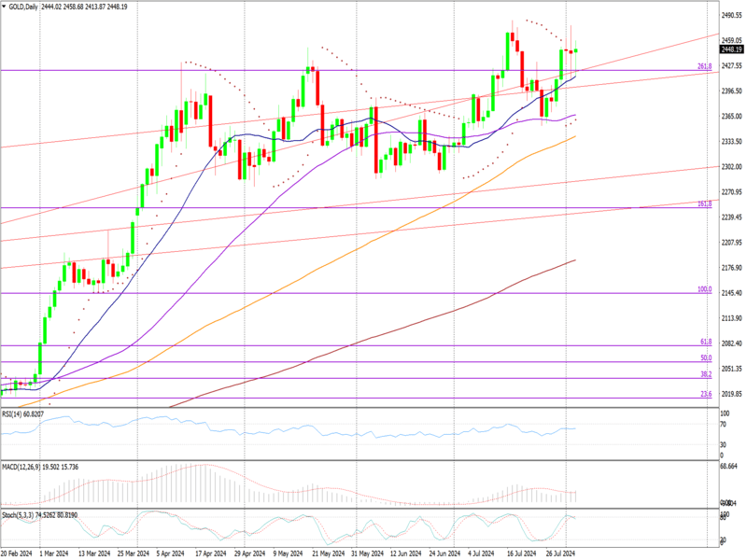
Task: Click the latest green candlestick on chart
Action: point(575,50)
